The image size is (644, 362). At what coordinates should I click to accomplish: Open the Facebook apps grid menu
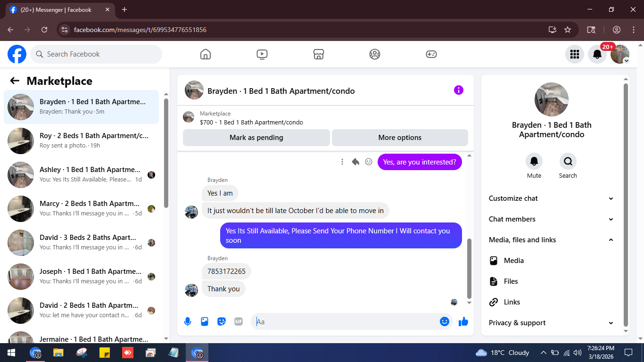pyautogui.click(x=575, y=54)
